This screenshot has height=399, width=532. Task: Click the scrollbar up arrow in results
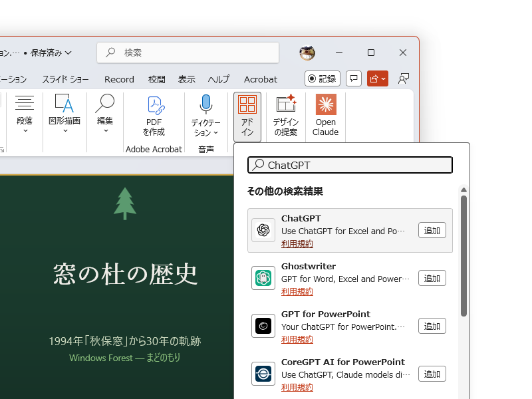tap(464, 190)
